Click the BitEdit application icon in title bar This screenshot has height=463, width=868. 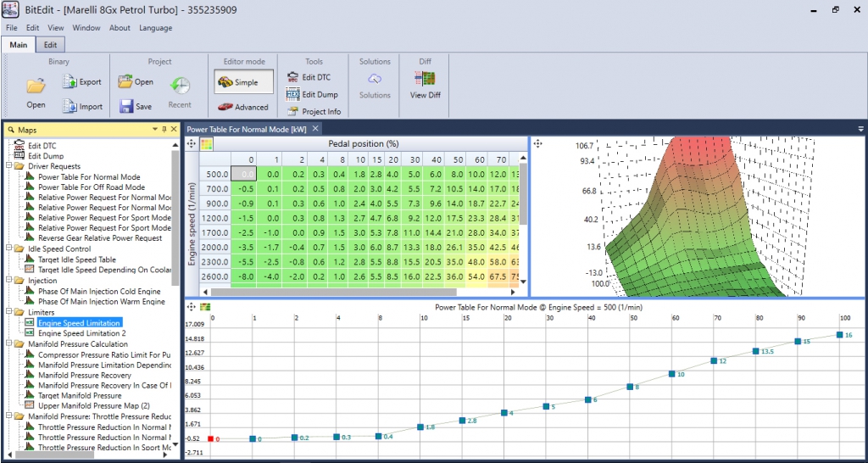click(x=11, y=10)
